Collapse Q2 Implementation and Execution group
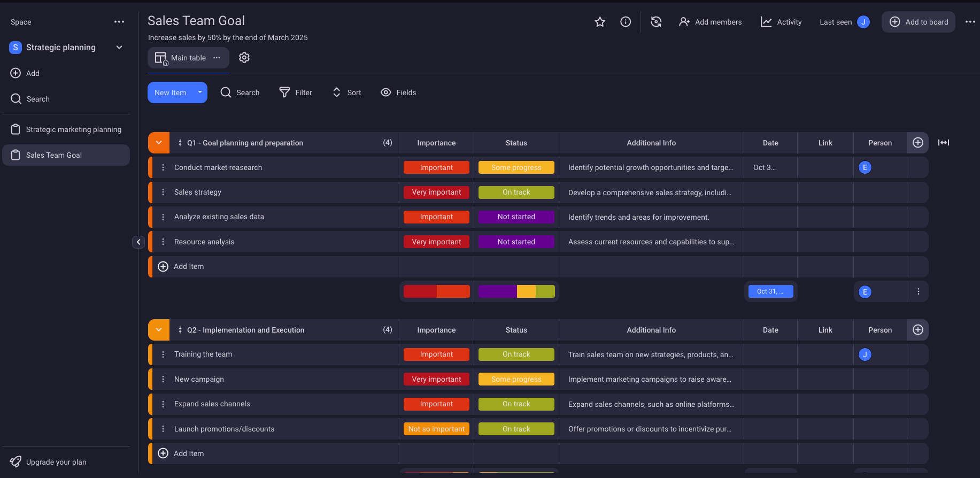 pos(159,330)
